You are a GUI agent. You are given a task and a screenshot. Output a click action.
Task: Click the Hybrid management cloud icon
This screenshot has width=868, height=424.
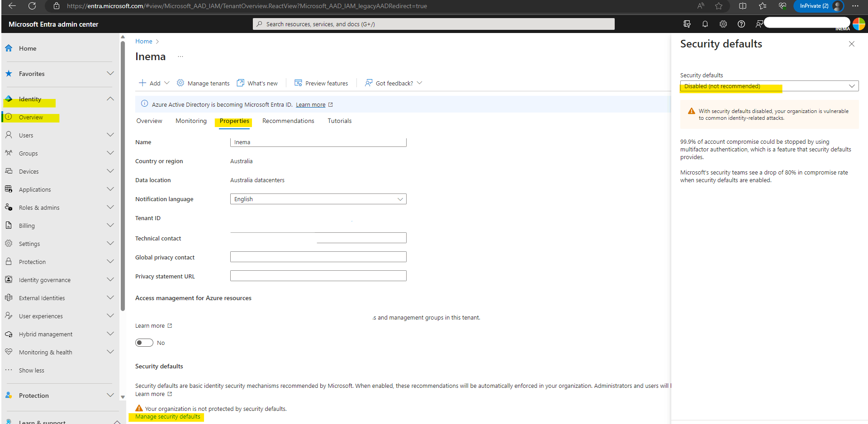coord(9,334)
